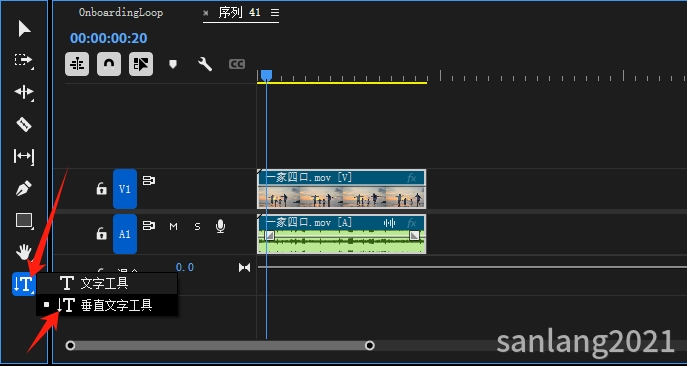Enable voice-over record on A1
The width and height of the screenshot is (687, 366).
tap(220, 227)
